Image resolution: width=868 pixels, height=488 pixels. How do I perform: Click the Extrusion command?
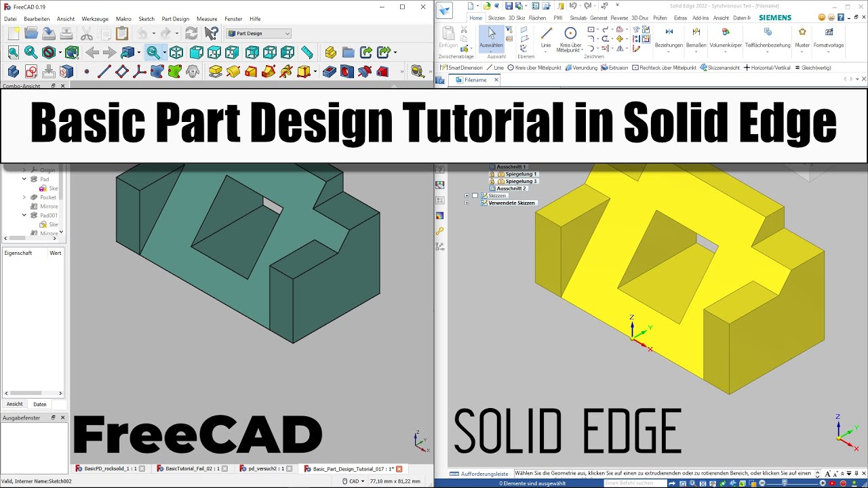click(614, 68)
